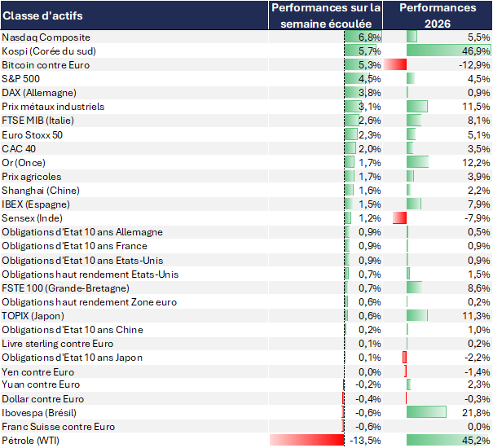Click industrial metals 2026 value 11,5%
This screenshot has width=493, height=448.
(x=476, y=106)
